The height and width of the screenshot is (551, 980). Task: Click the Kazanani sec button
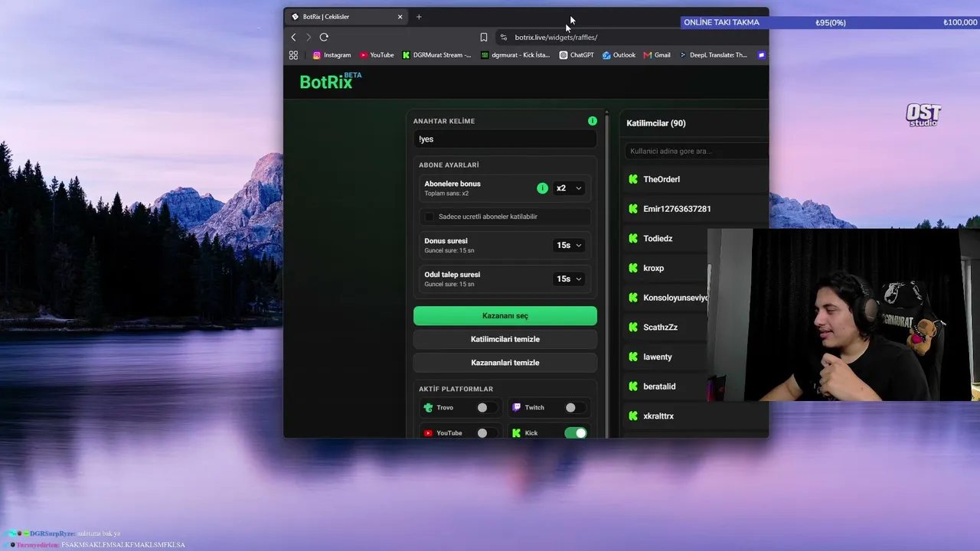pos(505,315)
